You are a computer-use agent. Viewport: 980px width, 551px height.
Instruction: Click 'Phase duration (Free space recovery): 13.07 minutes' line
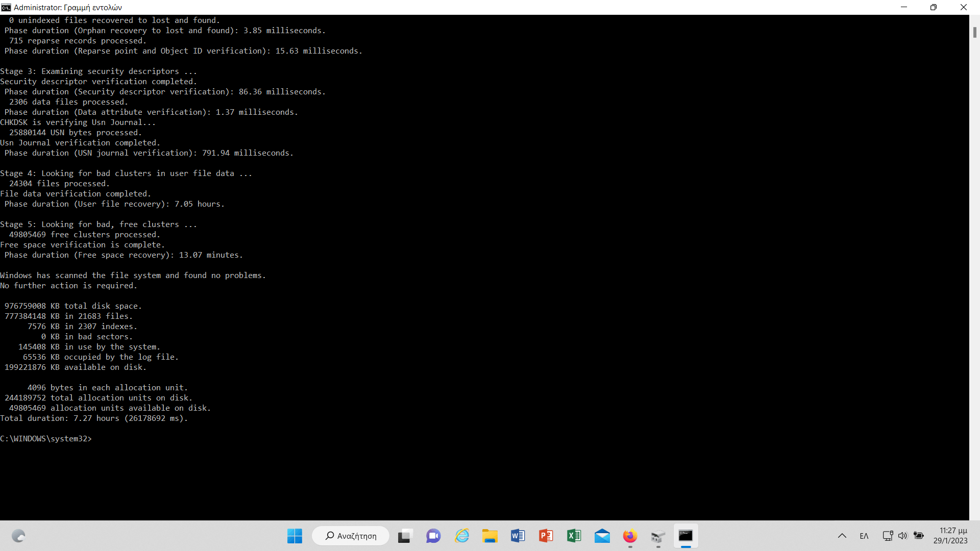click(124, 255)
